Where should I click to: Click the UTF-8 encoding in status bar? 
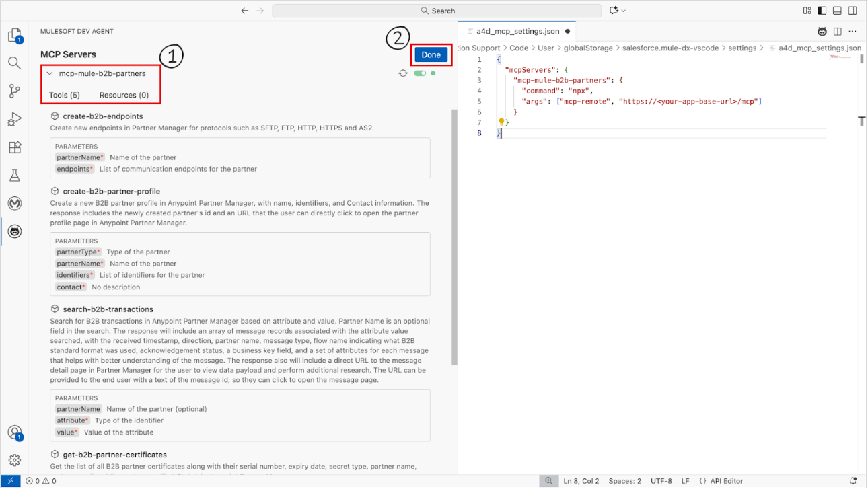[x=661, y=481]
